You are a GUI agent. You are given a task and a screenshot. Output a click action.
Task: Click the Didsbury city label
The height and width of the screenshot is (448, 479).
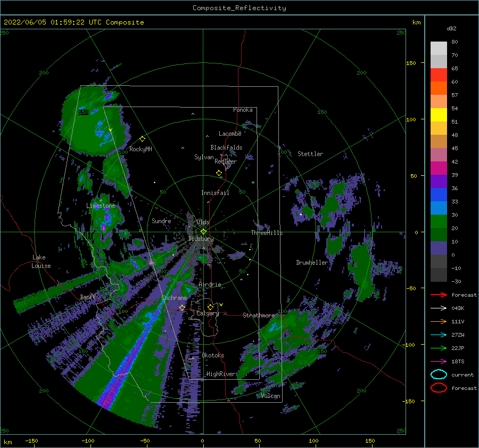[201, 239]
